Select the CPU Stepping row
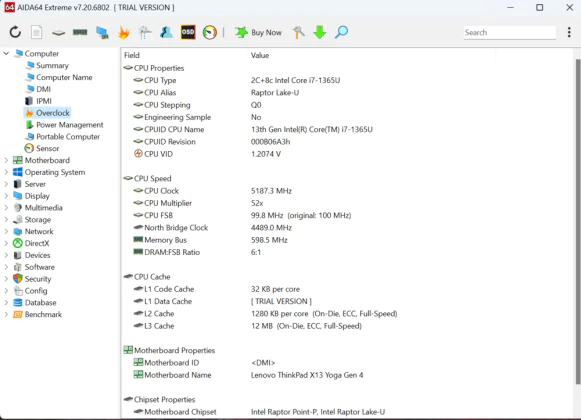Screen dimensions: 581x420 (347, 105)
